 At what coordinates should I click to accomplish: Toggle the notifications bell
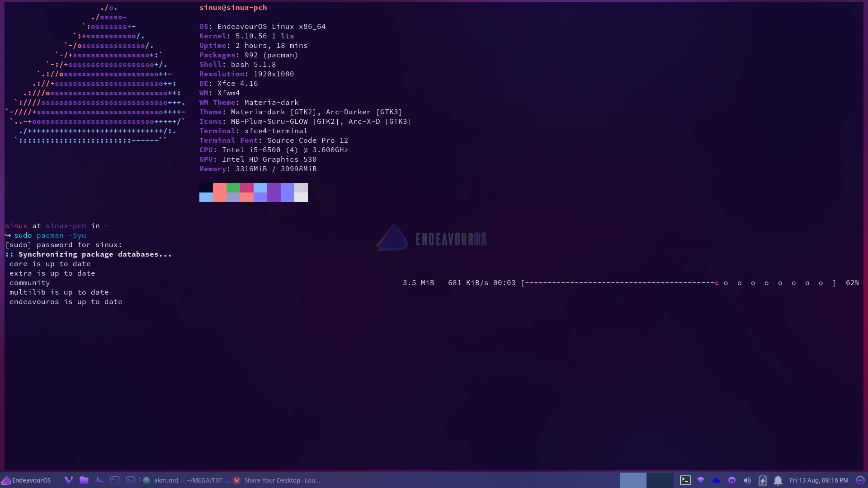pos(778,480)
